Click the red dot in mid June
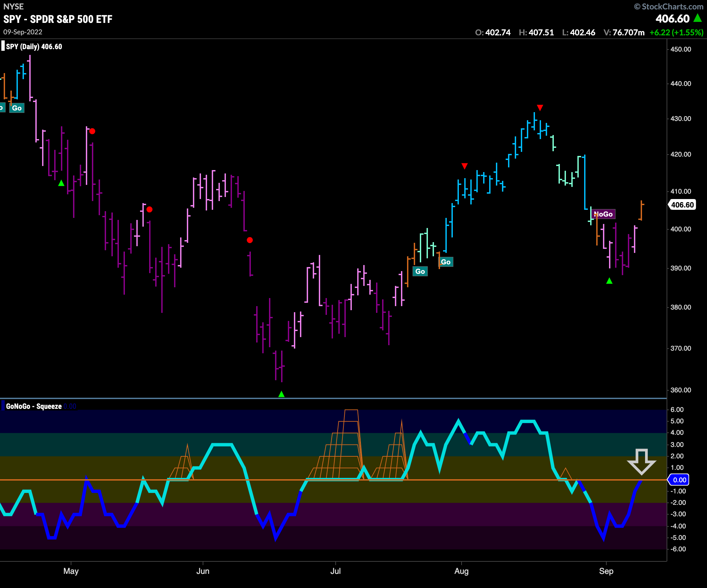The width and height of the screenshot is (707, 588). pyautogui.click(x=250, y=240)
